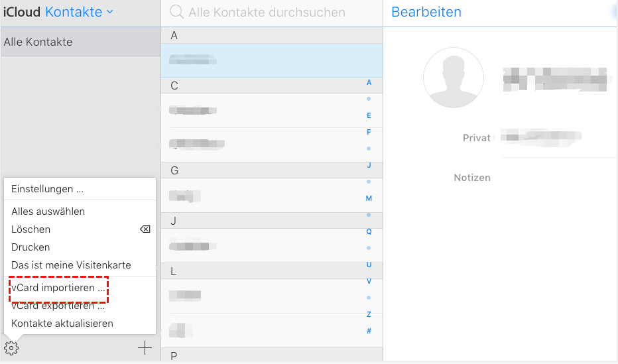Select Kontakte aktualisieren menu item
This screenshot has width=618, height=364.
click(x=62, y=324)
